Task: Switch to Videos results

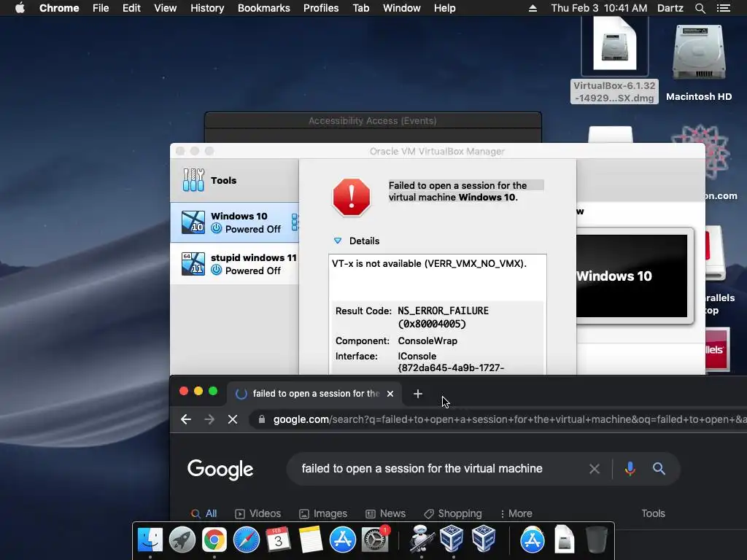Action: coord(258,513)
